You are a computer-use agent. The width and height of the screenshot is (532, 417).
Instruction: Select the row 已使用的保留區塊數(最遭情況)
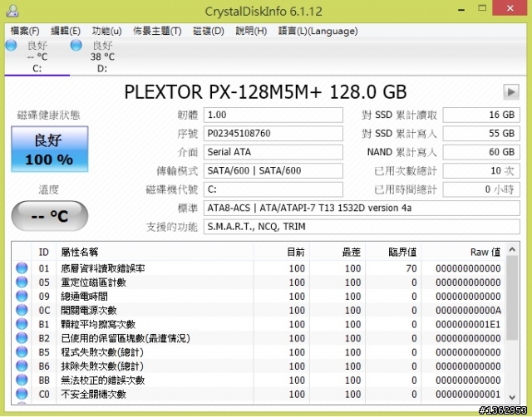point(259,338)
